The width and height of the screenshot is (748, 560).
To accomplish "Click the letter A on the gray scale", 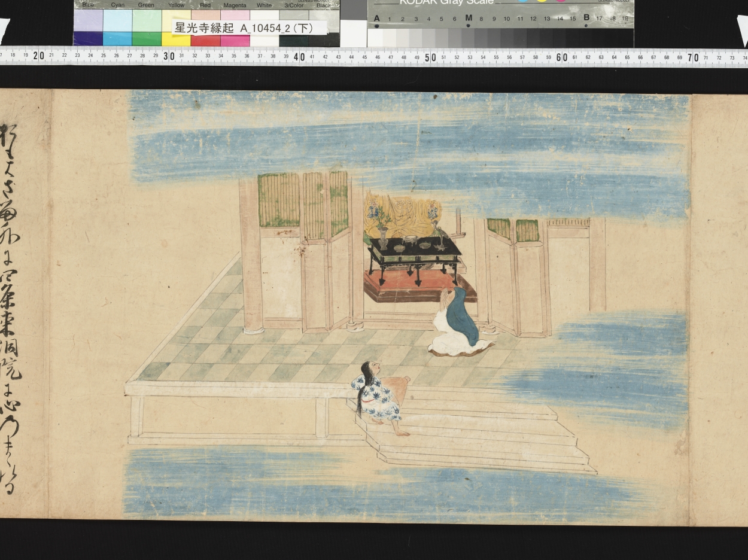I will coord(377,18).
